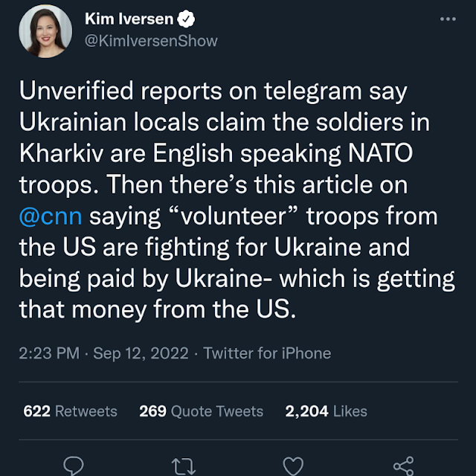Click the Kim Iversen display name
This screenshot has height=476, width=476.
[x=126, y=19]
